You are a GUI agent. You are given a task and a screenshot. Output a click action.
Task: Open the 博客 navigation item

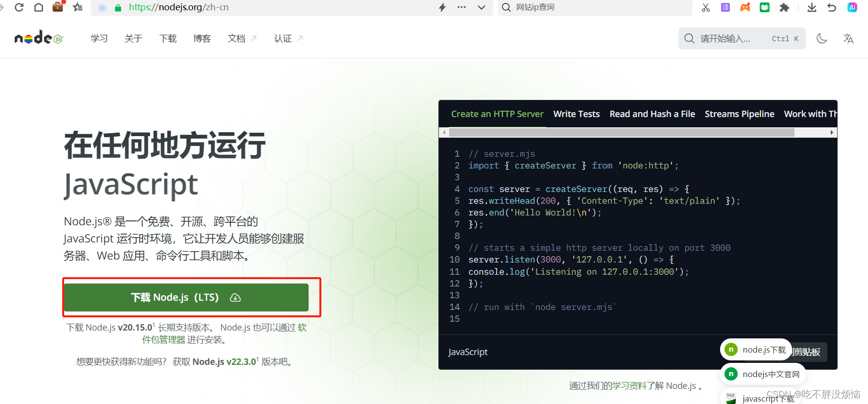tap(202, 38)
